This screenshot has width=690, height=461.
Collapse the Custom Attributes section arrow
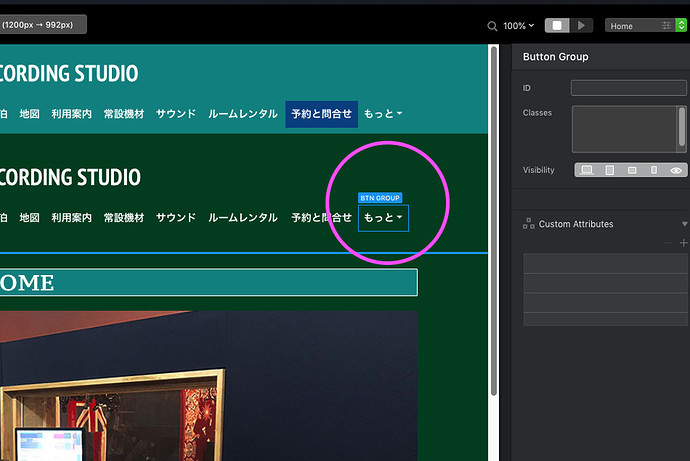(x=685, y=224)
